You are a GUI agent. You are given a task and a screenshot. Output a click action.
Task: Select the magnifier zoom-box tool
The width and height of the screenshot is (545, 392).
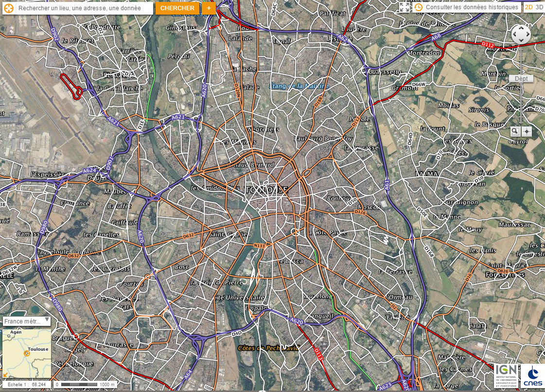click(515, 131)
